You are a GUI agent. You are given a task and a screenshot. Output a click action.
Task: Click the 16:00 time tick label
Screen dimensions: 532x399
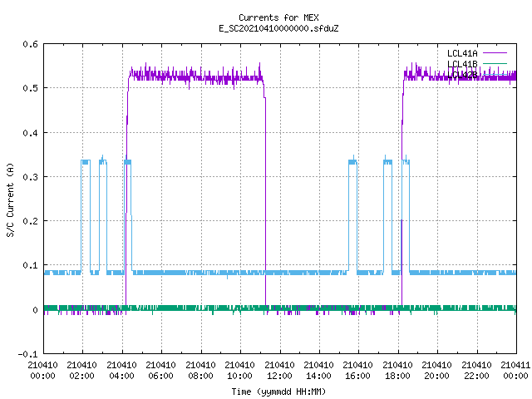[358, 376]
